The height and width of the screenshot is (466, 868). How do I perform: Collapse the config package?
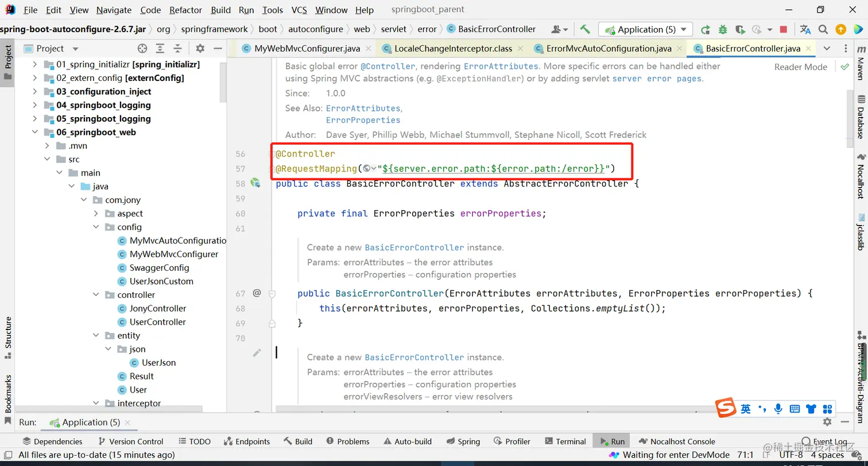point(96,227)
